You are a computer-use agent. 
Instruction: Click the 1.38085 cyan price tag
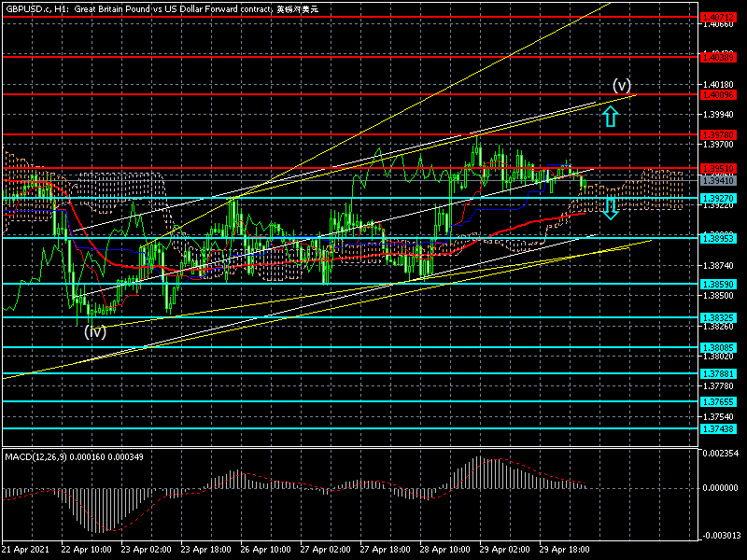[718, 347]
